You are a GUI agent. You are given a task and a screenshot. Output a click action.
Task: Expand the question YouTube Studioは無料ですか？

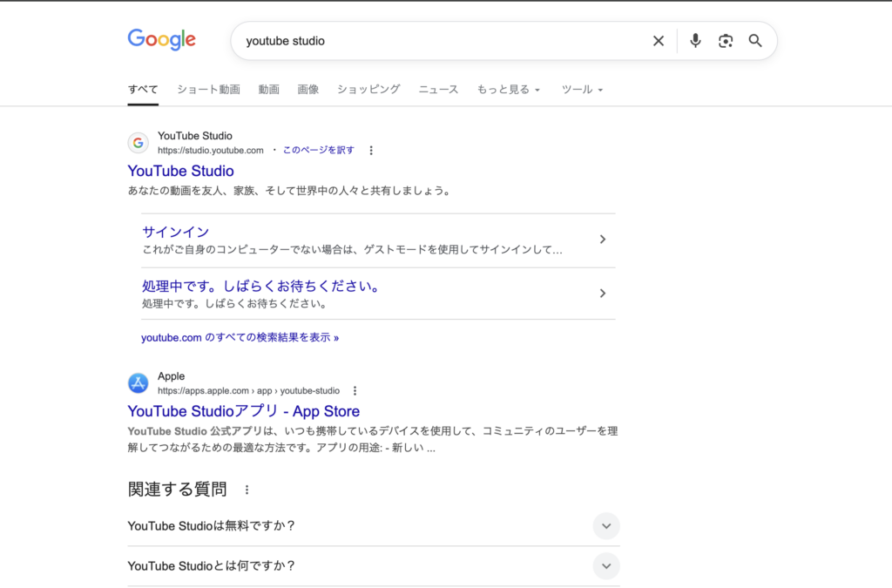coord(373,526)
